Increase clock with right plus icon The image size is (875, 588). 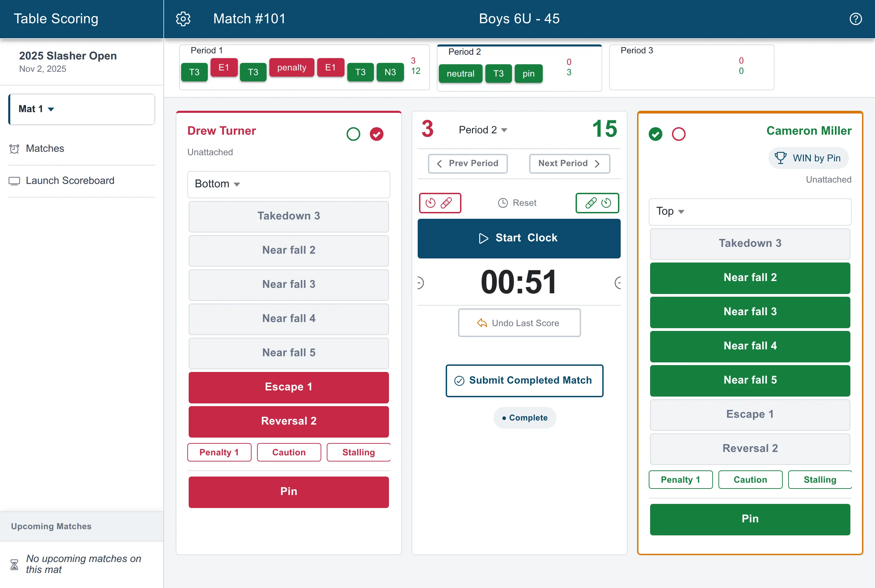618,283
